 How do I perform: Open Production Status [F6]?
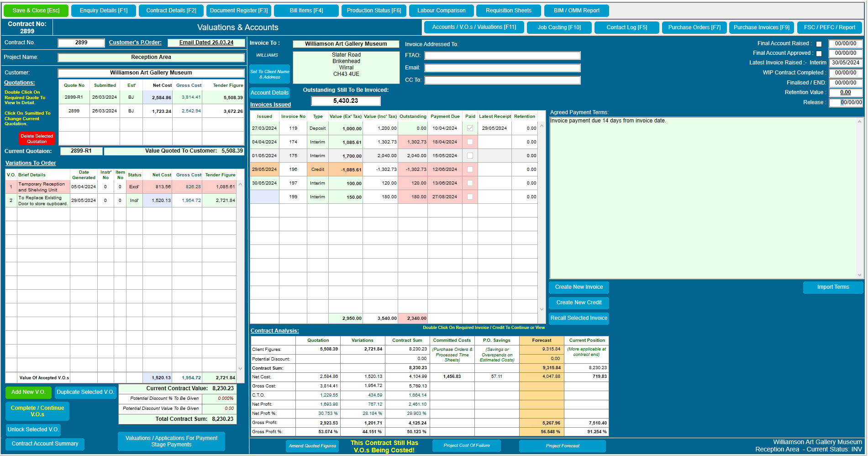tap(374, 10)
